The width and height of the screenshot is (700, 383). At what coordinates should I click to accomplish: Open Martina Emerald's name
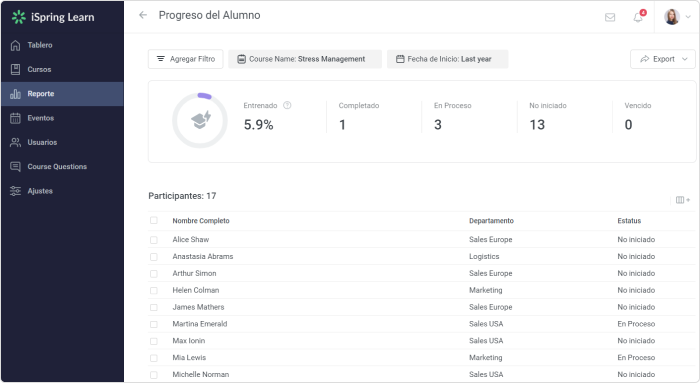click(x=200, y=324)
